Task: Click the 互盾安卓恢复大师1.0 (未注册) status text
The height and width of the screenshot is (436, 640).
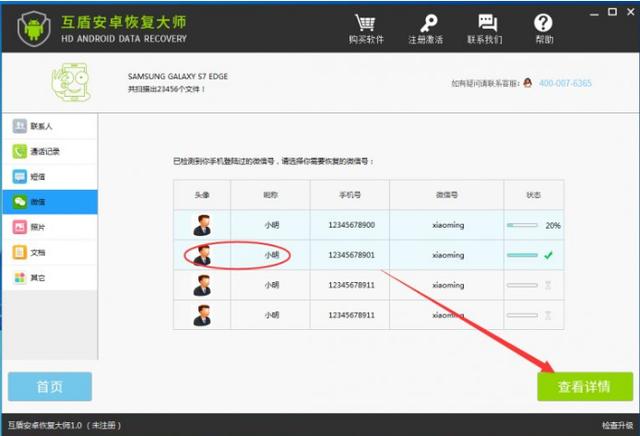Action: point(64,425)
